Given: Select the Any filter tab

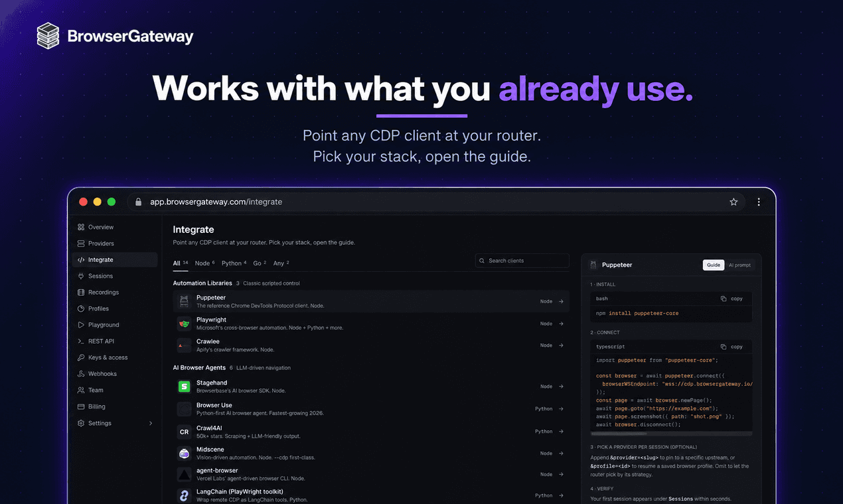Looking at the screenshot, I should 281,263.
